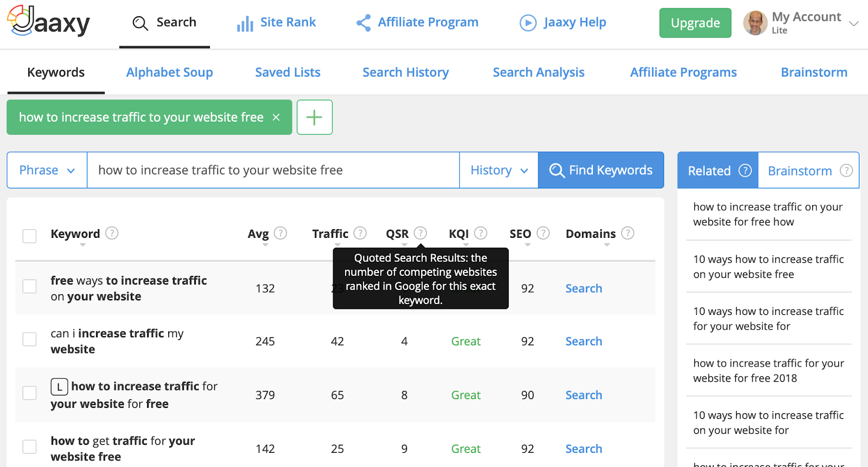Click the Jaaxy Help play icon
Screen dimensions: 868x467
click(528, 23)
